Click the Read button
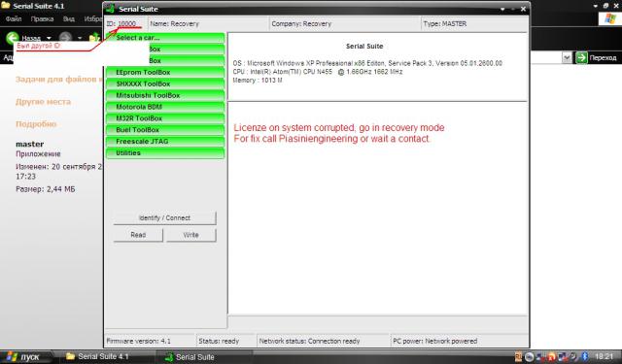Viewport: 622px width, 364px height. [x=138, y=235]
